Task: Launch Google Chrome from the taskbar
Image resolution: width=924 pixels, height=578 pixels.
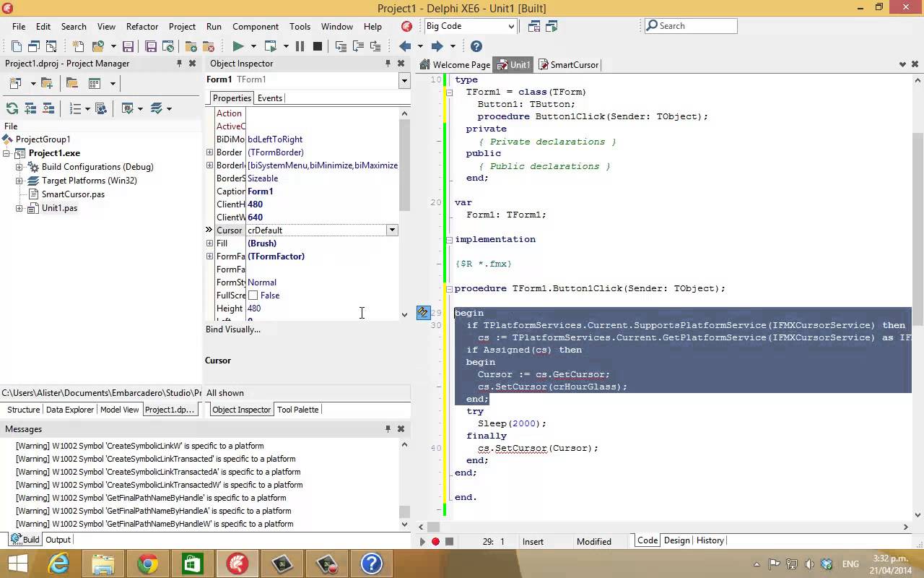Action: [x=147, y=564]
